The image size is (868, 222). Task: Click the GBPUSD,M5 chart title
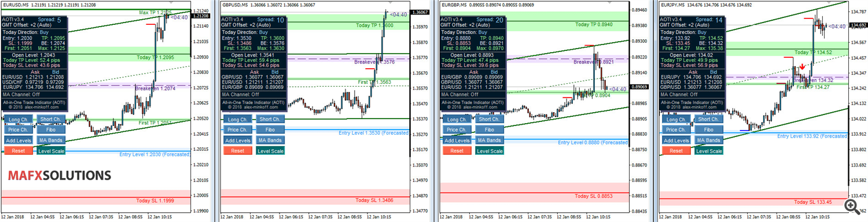point(235,5)
